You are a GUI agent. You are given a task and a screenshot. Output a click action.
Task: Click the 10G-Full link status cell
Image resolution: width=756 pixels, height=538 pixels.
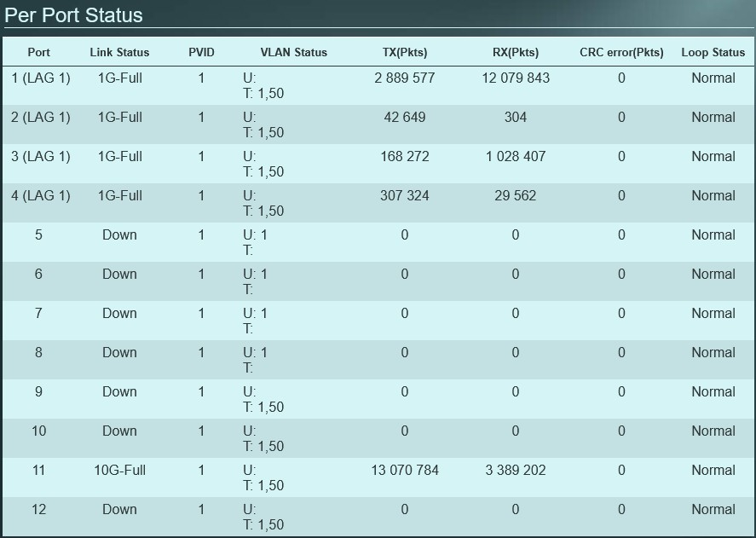(x=120, y=471)
